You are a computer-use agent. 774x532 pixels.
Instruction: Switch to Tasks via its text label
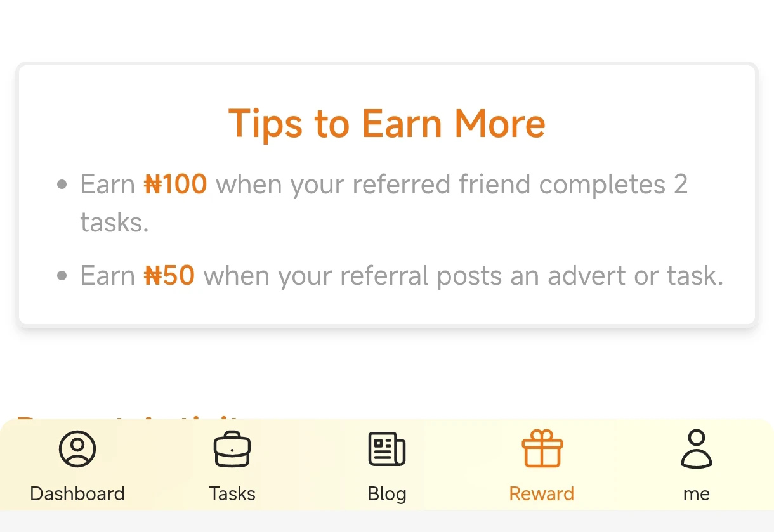click(x=232, y=494)
